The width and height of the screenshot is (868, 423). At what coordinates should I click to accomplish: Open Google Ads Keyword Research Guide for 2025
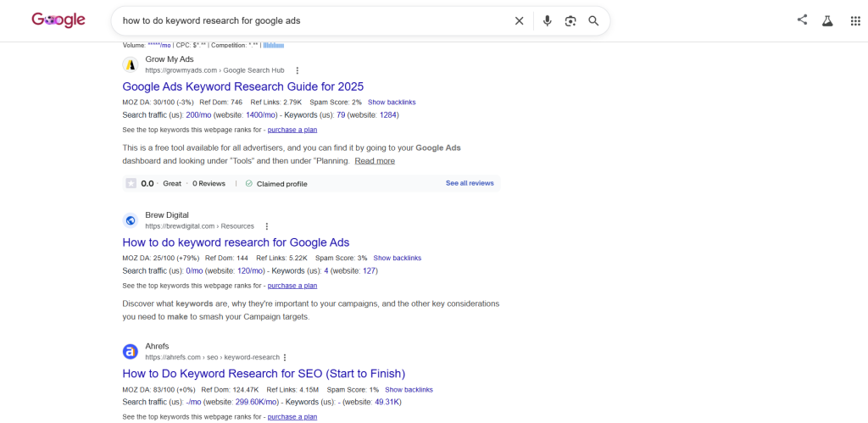click(243, 86)
